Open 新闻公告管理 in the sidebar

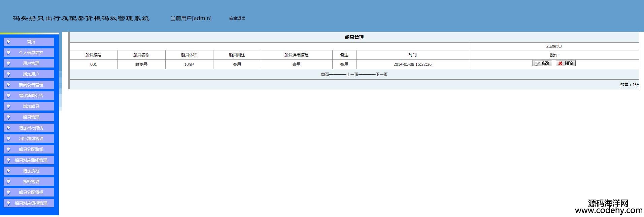coord(31,85)
